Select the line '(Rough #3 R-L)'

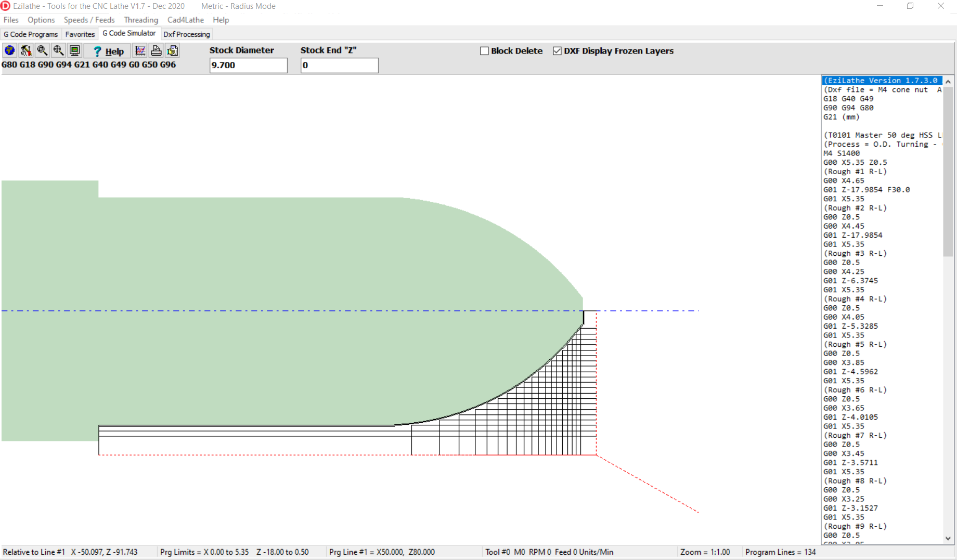pyautogui.click(x=855, y=254)
